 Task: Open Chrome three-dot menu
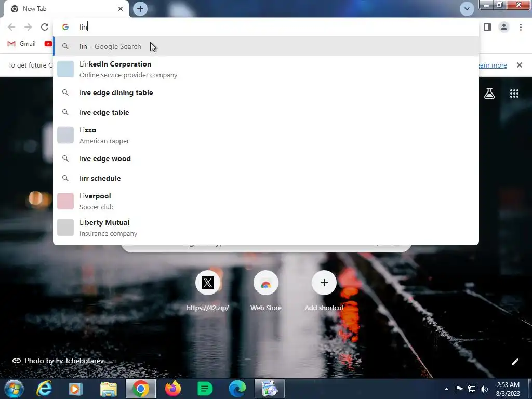pyautogui.click(x=521, y=27)
